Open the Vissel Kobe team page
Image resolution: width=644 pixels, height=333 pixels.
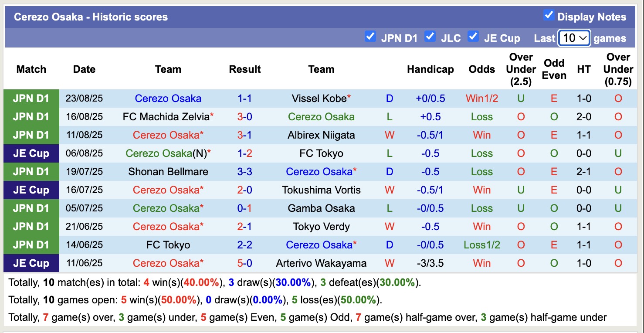coord(320,99)
